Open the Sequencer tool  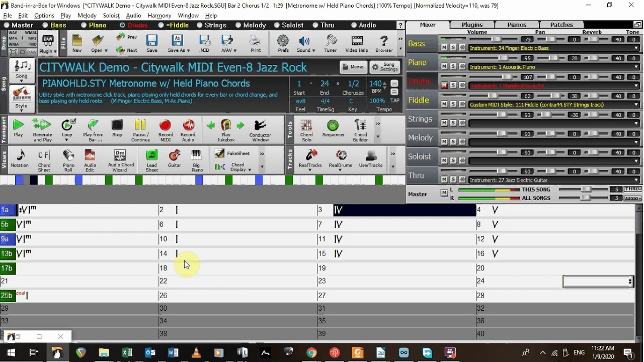pos(333,128)
